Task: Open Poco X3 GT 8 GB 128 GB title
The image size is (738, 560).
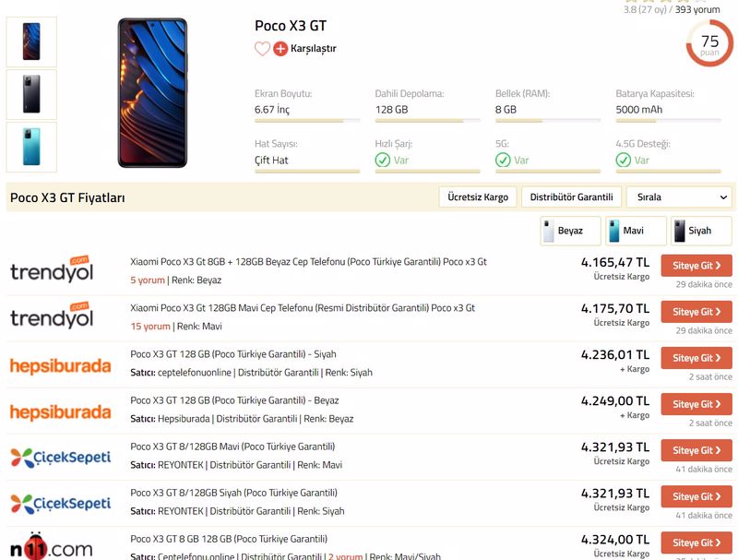Action: [x=229, y=539]
